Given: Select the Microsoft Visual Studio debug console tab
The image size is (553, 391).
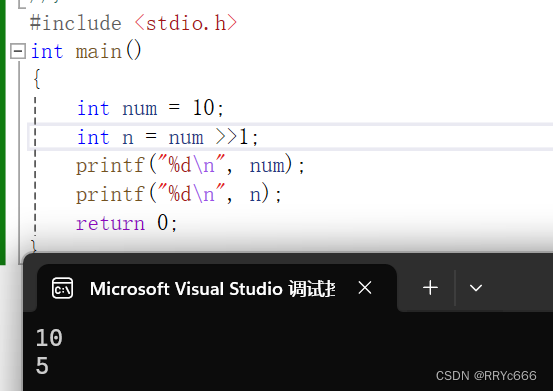Looking at the screenshot, I should [217, 288].
